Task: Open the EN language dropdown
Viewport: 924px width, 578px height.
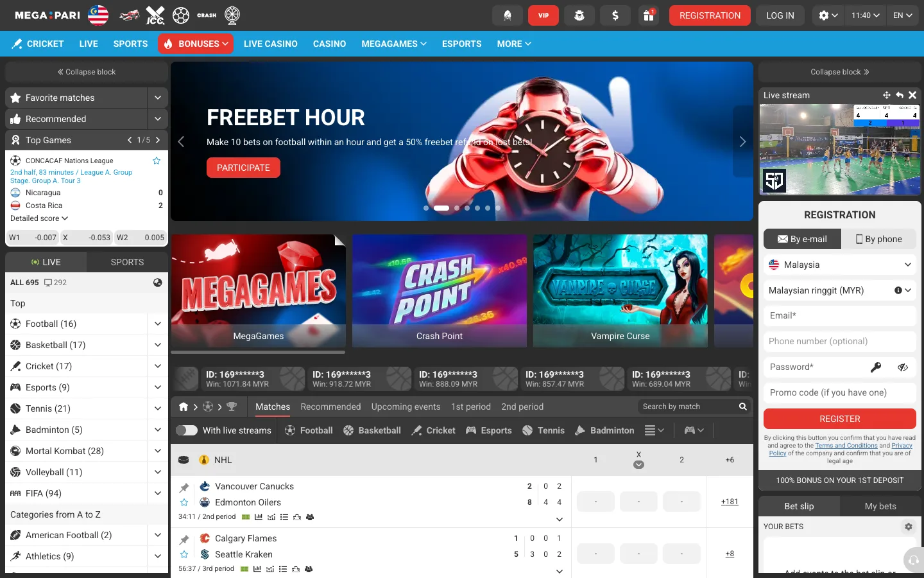Action: tap(903, 15)
